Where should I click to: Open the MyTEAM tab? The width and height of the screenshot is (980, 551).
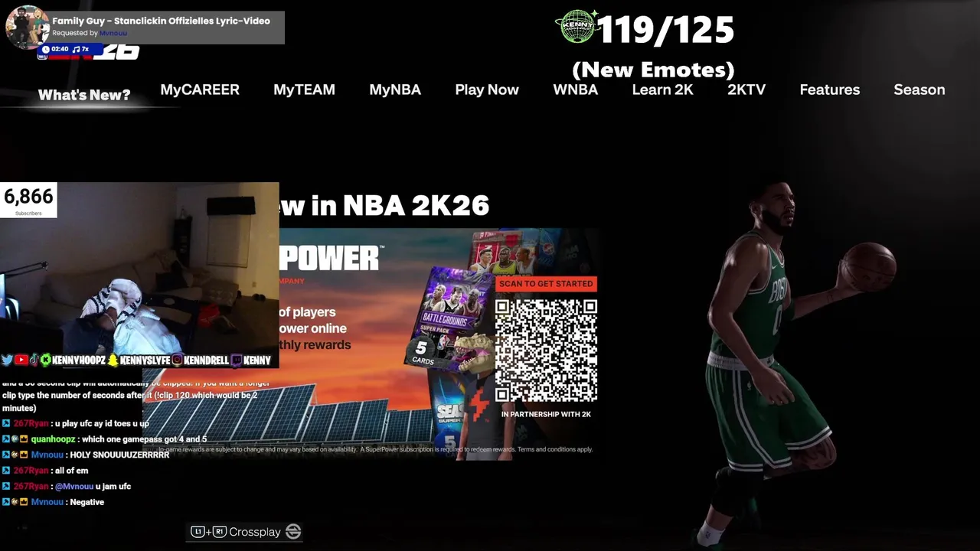click(x=304, y=90)
